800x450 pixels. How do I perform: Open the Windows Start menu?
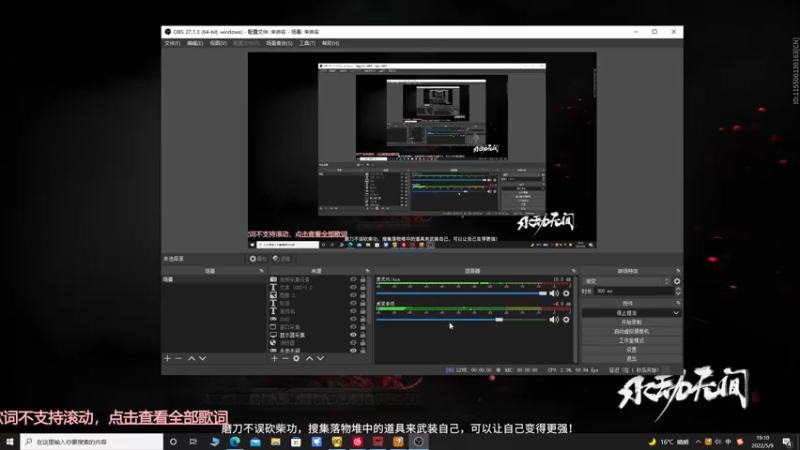pos(10,442)
